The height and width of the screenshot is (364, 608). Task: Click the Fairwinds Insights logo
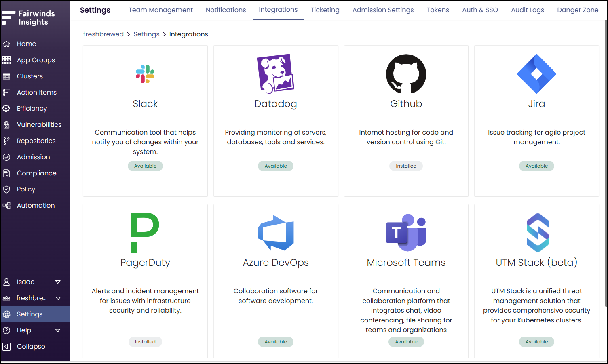[x=29, y=18]
